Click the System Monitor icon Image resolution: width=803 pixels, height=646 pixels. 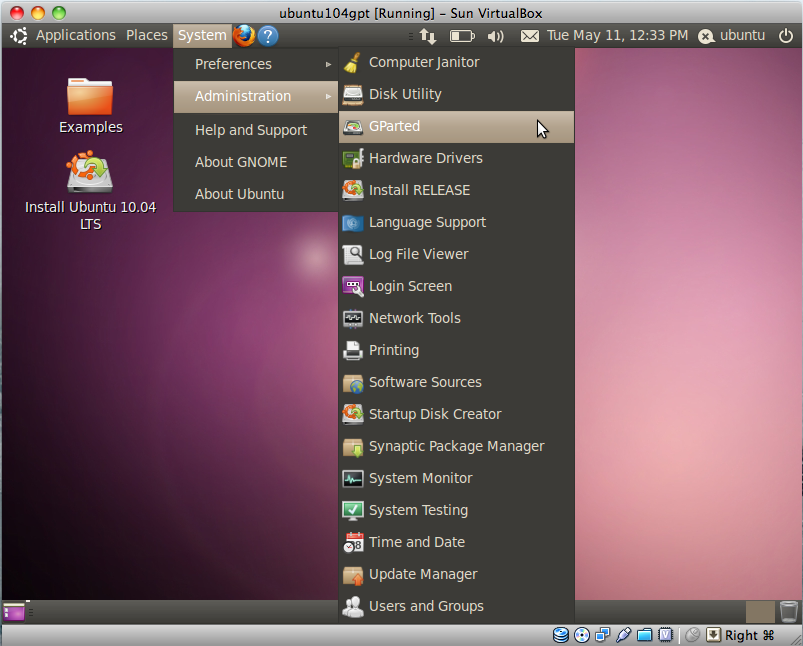353,478
